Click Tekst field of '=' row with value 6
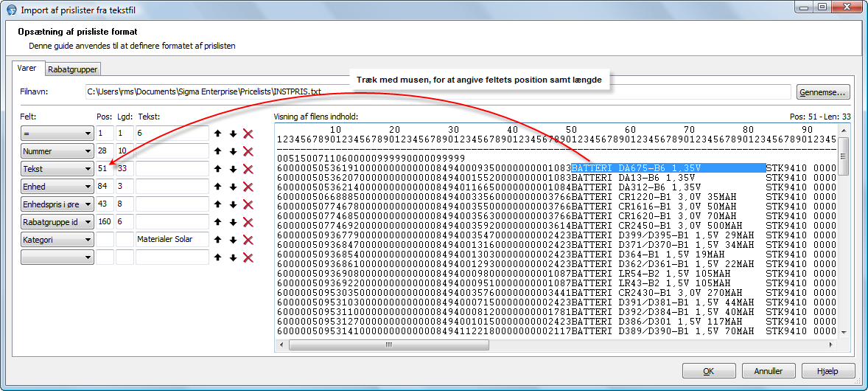Image resolution: width=868 pixels, height=391 pixels. pyautogui.click(x=172, y=134)
